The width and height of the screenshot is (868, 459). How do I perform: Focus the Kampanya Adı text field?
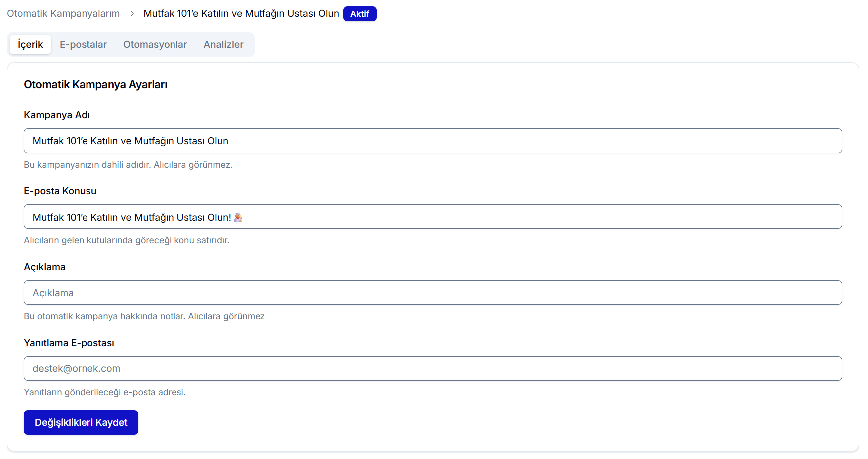pyautogui.click(x=433, y=141)
